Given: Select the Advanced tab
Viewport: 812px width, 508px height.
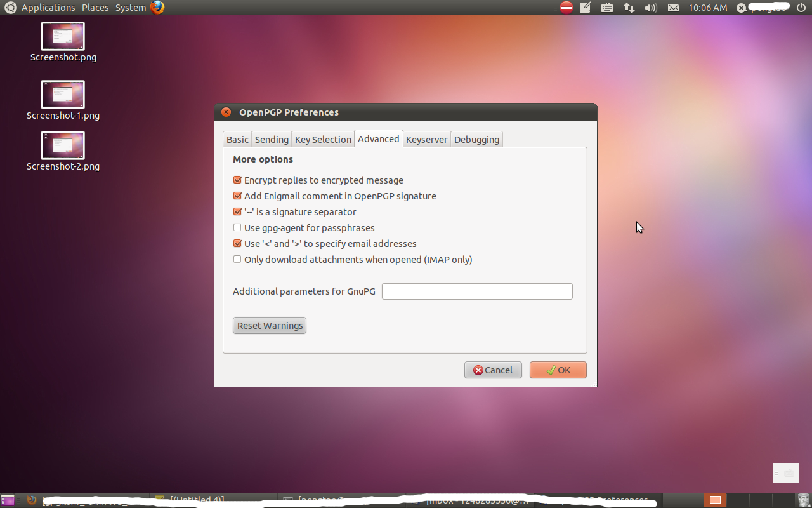Looking at the screenshot, I should point(379,139).
